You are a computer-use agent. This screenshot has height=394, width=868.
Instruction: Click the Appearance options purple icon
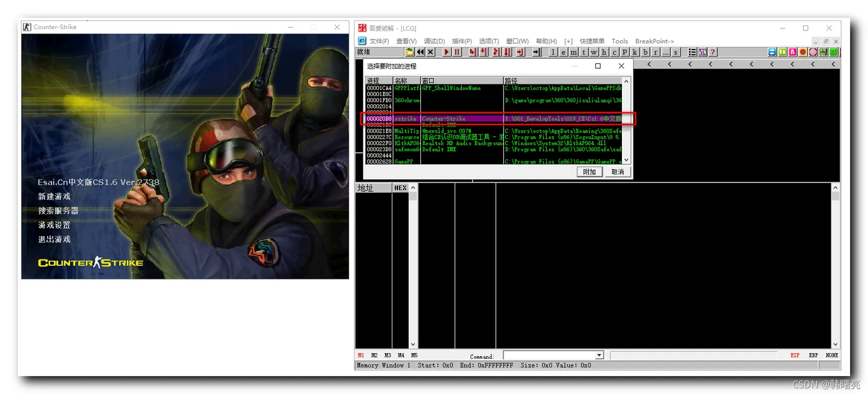pyautogui.click(x=702, y=52)
